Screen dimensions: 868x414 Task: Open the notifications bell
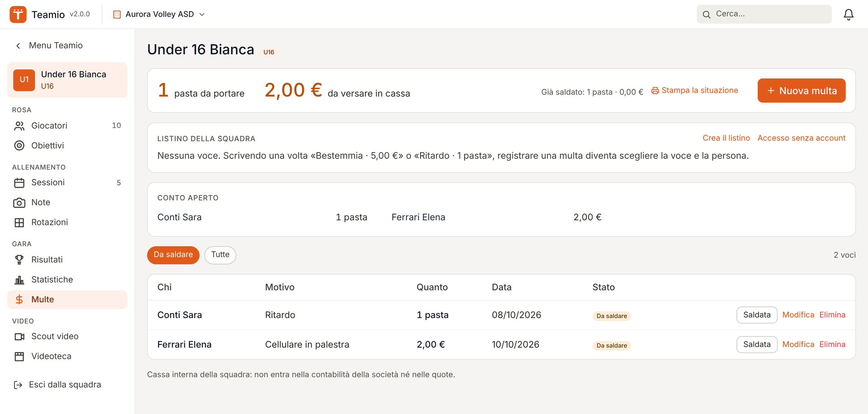[849, 14]
